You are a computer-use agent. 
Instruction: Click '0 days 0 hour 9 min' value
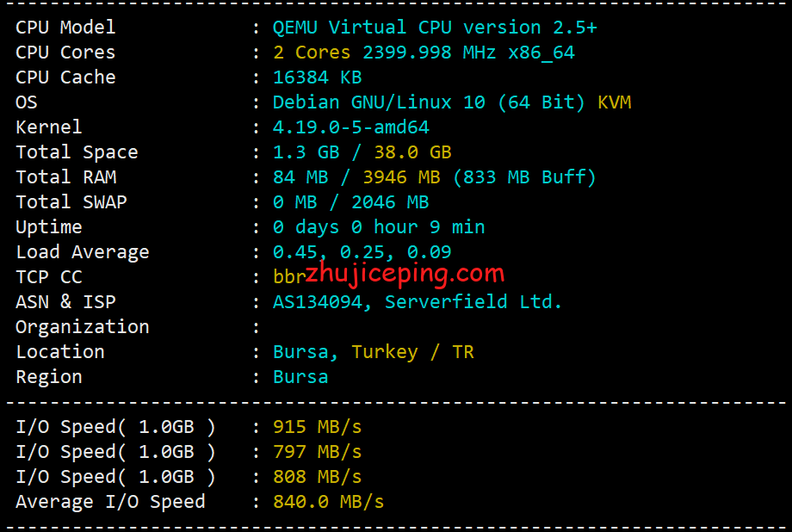pos(379,227)
